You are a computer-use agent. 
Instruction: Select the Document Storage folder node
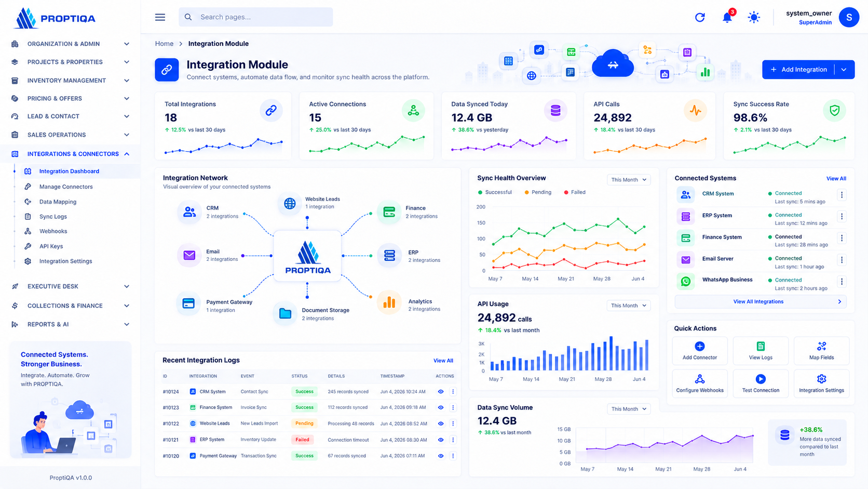285,313
